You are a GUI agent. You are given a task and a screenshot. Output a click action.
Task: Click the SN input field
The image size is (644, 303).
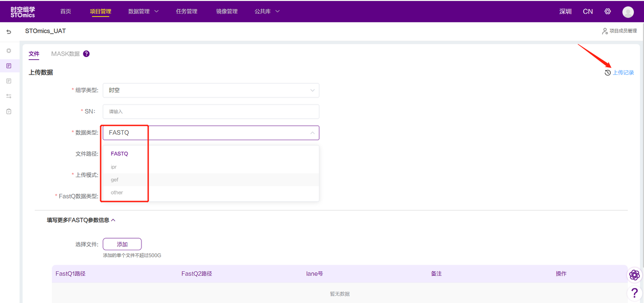[211, 112]
